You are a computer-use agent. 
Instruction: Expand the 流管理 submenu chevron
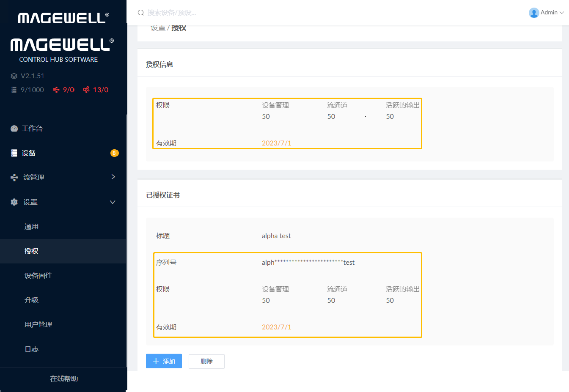point(113,177)
